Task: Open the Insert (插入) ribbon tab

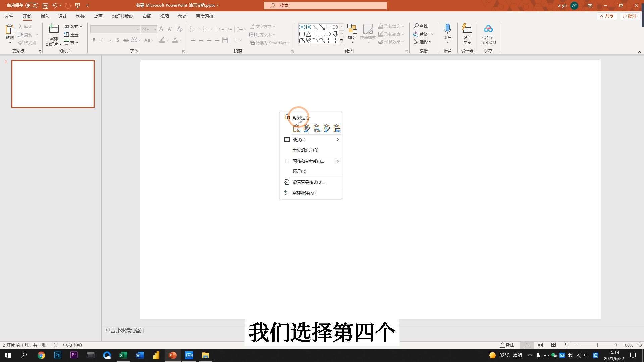Action: coord(45,16)
